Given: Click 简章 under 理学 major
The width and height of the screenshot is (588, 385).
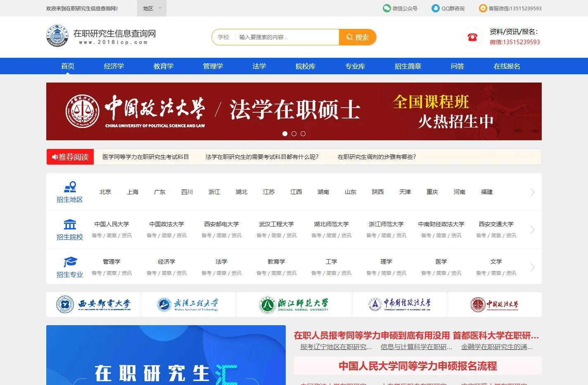Looking at the screenshot, I should coord(386,273).
